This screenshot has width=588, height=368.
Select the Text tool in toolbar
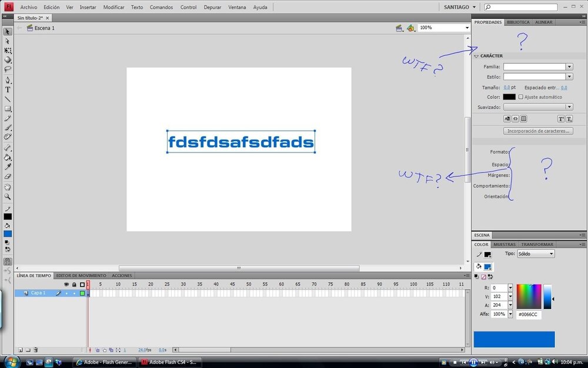[8, 90]
